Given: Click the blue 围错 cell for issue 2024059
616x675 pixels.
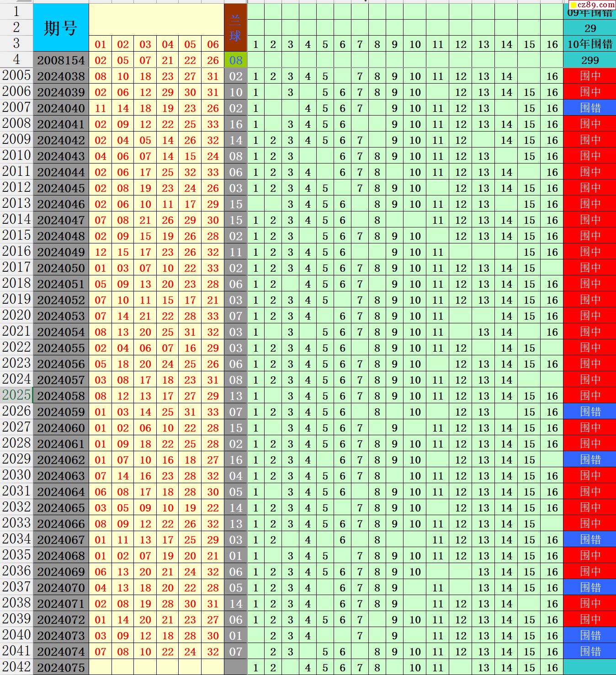Looking at the screenshot, I should click(590, 411).
